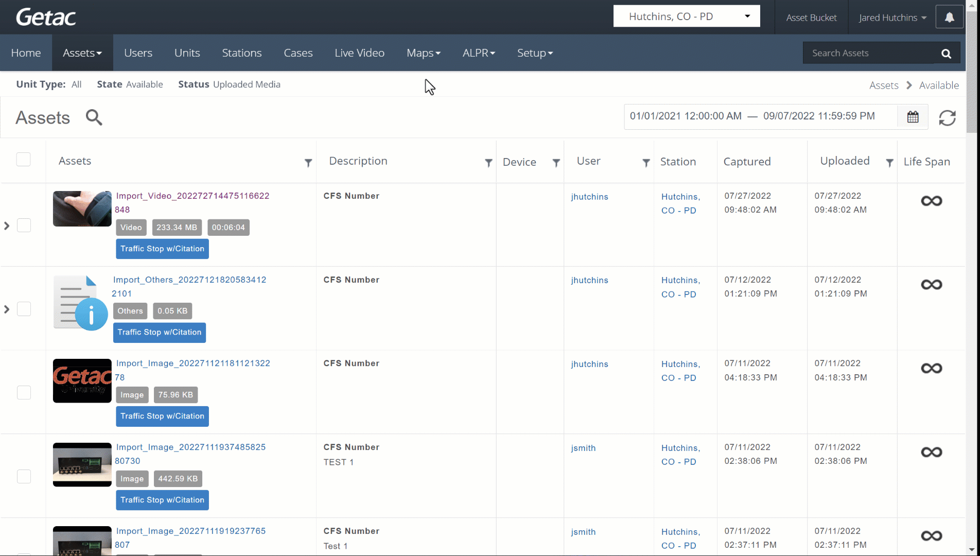Filter the Device column
Screen dimensions: 980x556
556,163
